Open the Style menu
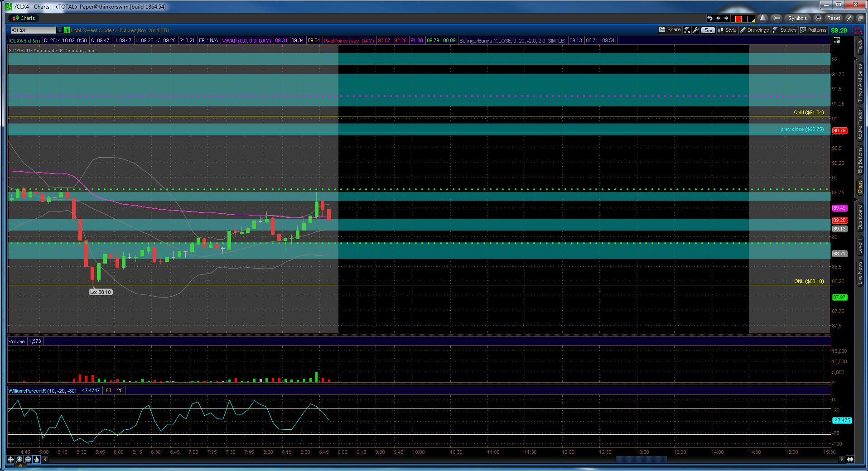Image resolution: width=868 pixels, height=471 pixels. click(x=727, y=30)
